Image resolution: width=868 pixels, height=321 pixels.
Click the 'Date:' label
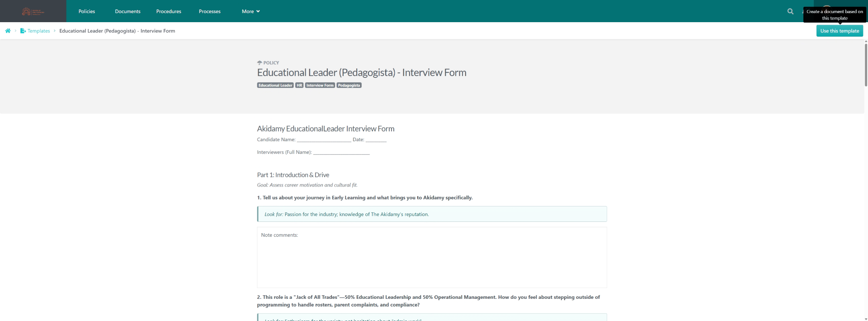pyautogui.click(x=359, y=140)
